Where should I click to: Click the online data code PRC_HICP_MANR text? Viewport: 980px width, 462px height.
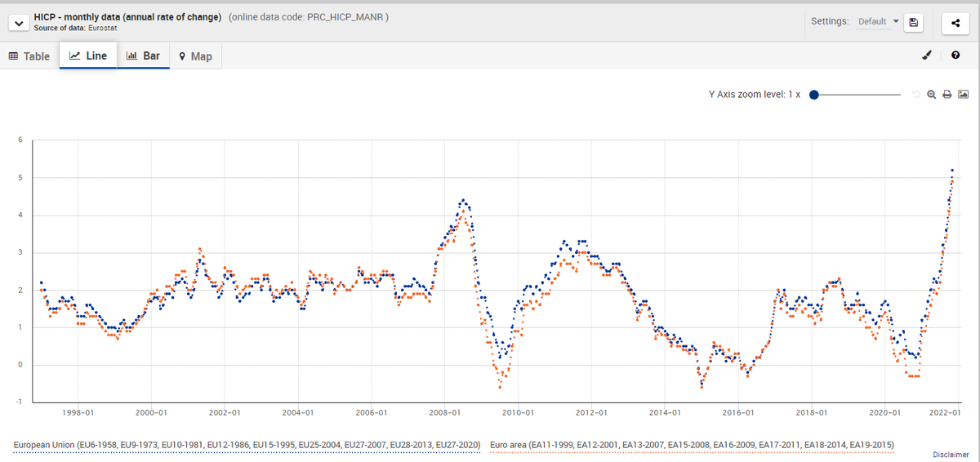click(309, 17)
